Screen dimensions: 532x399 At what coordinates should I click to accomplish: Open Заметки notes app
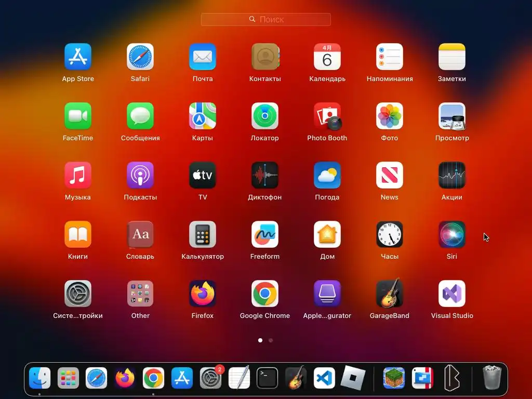pyautogui.click(x=452, y=57)
